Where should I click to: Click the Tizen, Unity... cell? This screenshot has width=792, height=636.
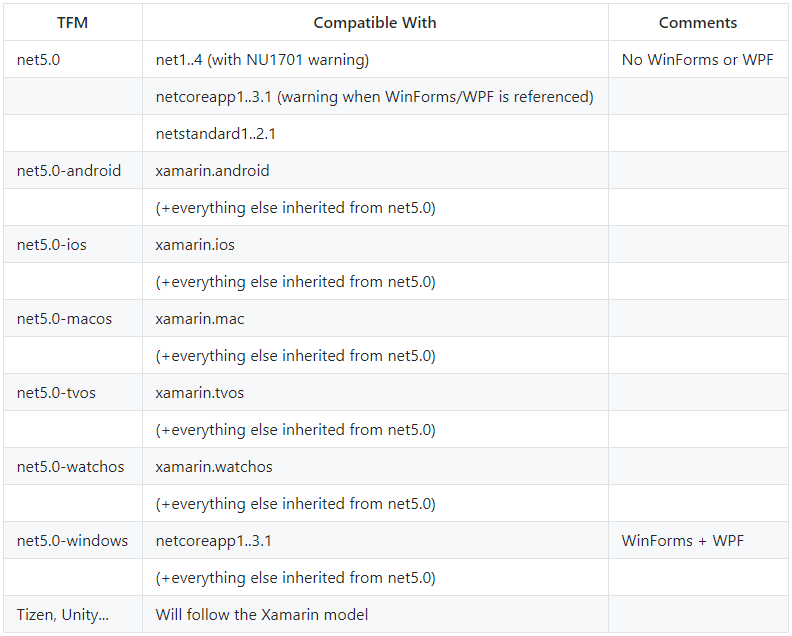(x=63, y=615)
